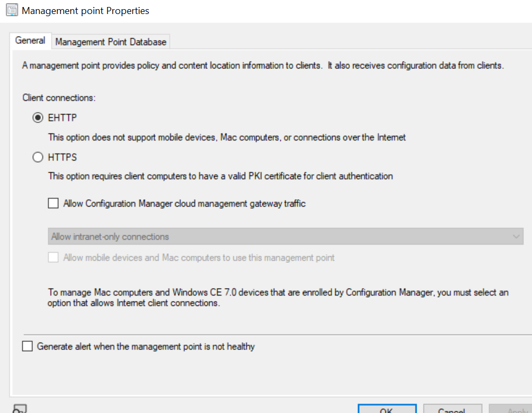Uncheck the cloud management gateway checkbox
The width and height of the screenshot is (532, 413).
coord(53,203)
